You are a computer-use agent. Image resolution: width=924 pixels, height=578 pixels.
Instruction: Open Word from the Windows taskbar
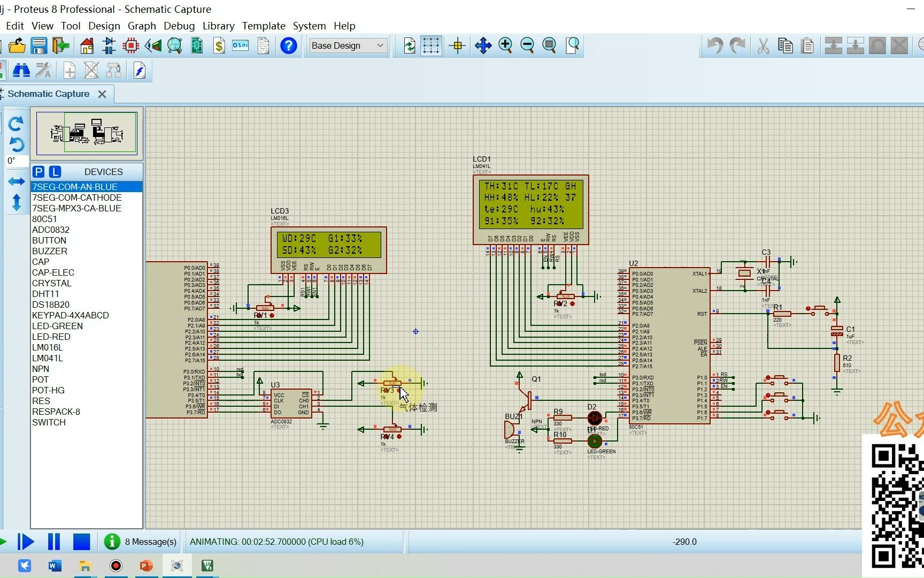point(55,566)
